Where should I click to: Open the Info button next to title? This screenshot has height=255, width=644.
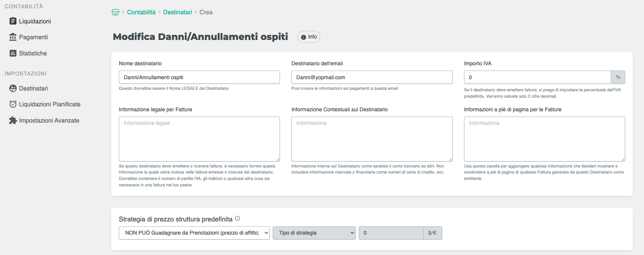pos(309,37)
